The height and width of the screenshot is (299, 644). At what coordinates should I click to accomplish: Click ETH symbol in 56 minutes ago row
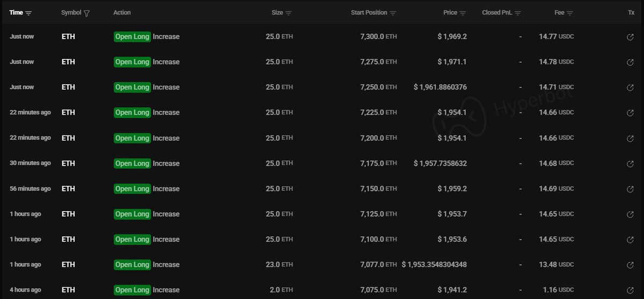point(68,189)
